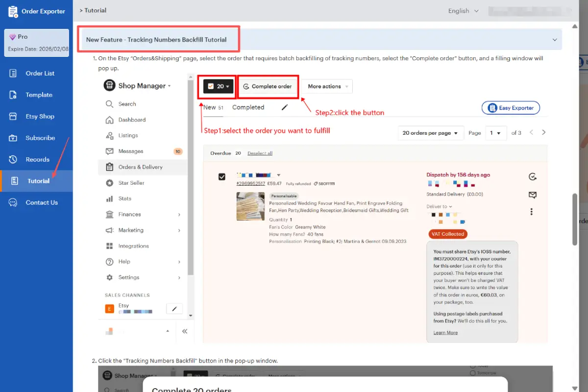Click the orange Etsy sales channel icon
The width and height of the screenshot is (588, 392).
pyautogui.click(x=110, y=309)
